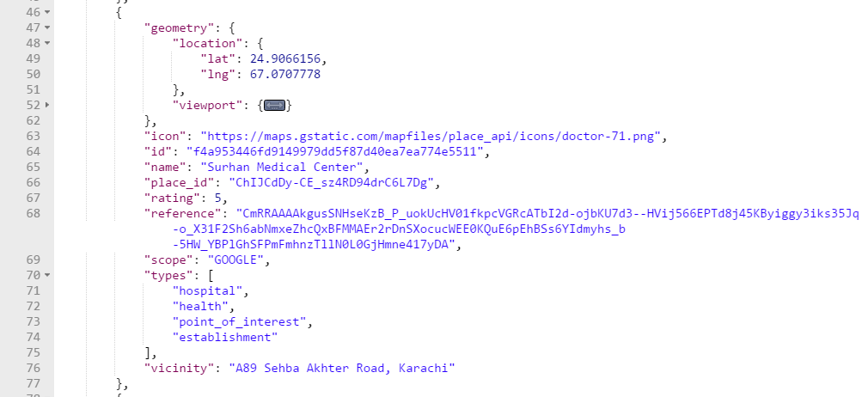Click line number 68 in the gutter
This screenshot has width=868, height=397.
34,213
